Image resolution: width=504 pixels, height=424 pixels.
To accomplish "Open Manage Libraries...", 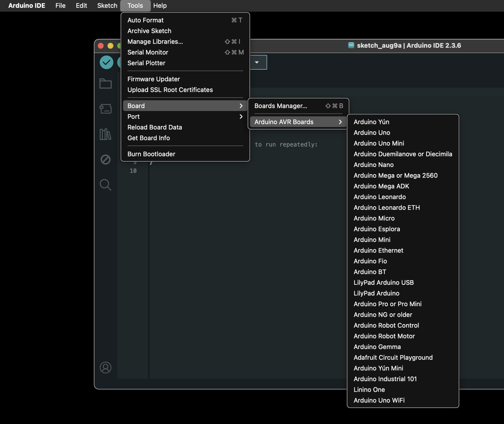I will [x=185, y=42].
